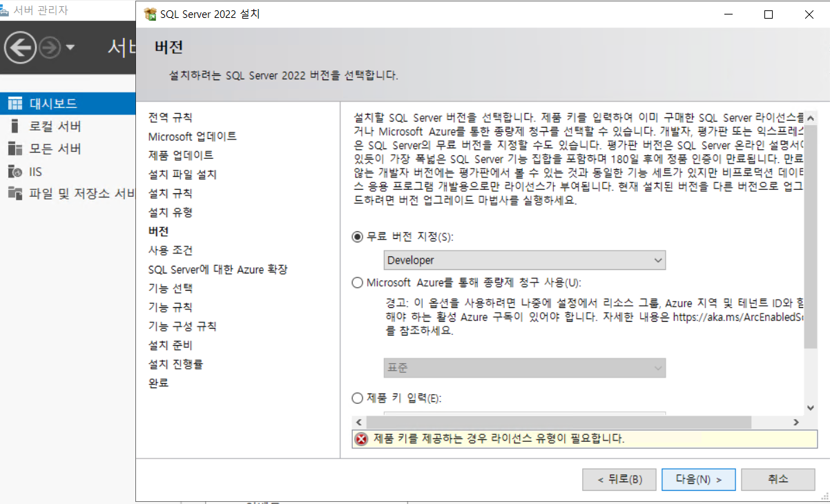The height and width of the screenshot is (504, 830).
Task: Click the 설치 규칙 step
Action: pos(170,193)
